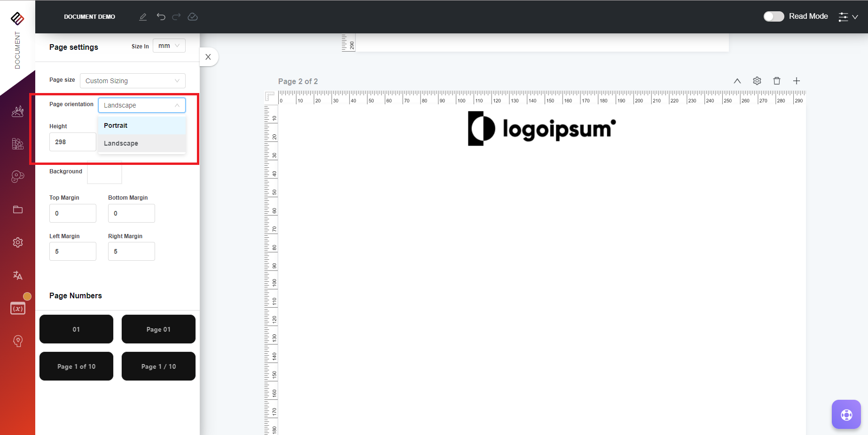Image resolution: width=868 pixels, height=435 pixels.
Task: Open the variables (x) icon in sidebar
Action: click(18, 308)
